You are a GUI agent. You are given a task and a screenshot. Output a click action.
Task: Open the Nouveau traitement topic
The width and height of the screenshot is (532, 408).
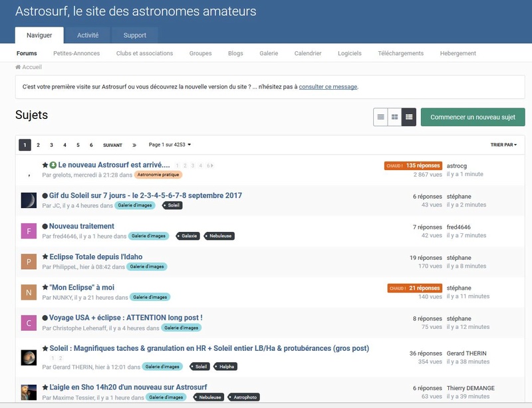point(82,226)
